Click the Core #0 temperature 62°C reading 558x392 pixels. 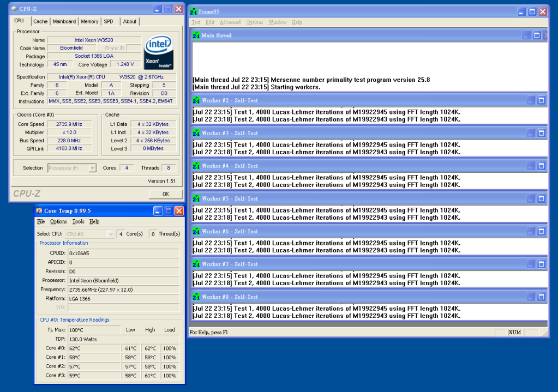point(94,348)
